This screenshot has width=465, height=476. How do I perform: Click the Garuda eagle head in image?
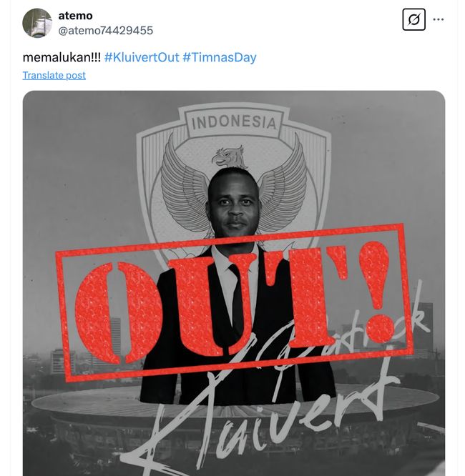coord(230,157)
